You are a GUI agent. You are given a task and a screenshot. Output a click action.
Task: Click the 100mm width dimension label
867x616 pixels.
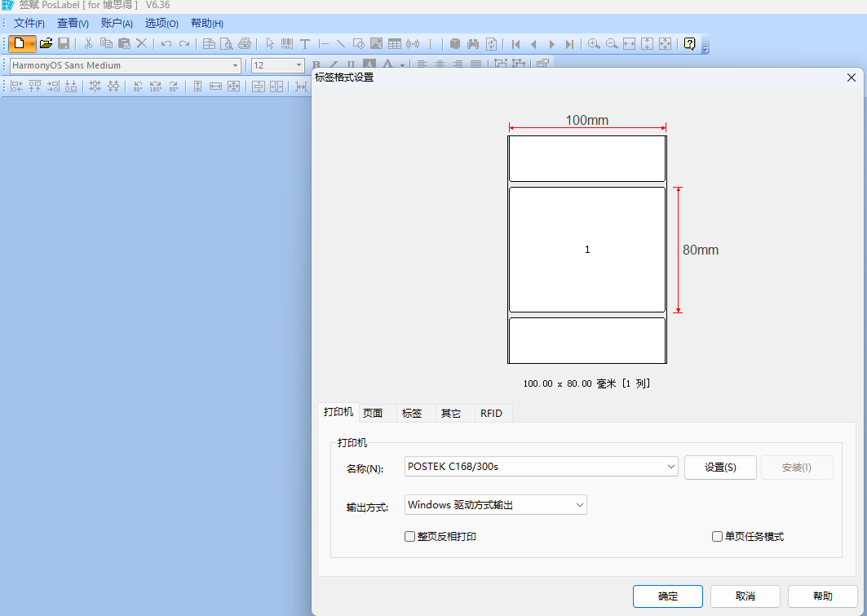point(586,120)
